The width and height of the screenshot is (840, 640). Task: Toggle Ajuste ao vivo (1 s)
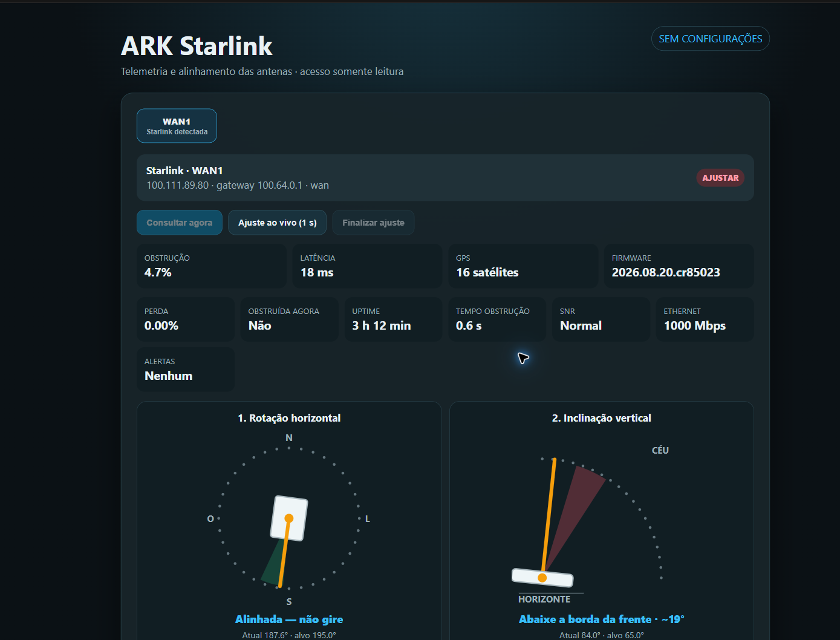pos(277,223)
